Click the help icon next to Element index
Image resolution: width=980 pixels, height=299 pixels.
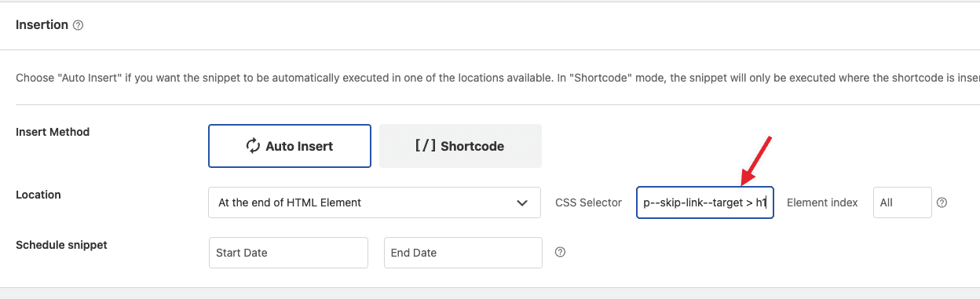[942, 202]
